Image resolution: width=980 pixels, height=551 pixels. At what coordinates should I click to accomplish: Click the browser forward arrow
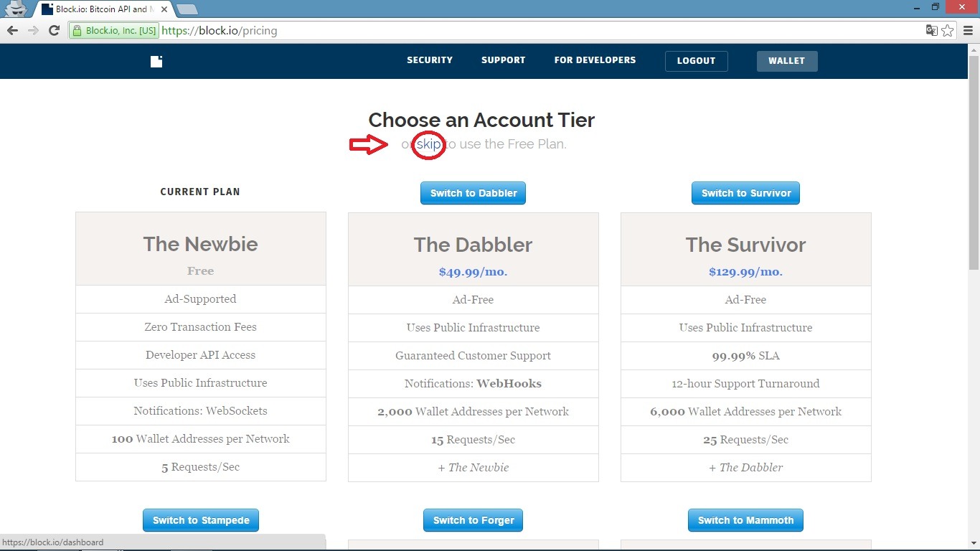click(33, 30)
